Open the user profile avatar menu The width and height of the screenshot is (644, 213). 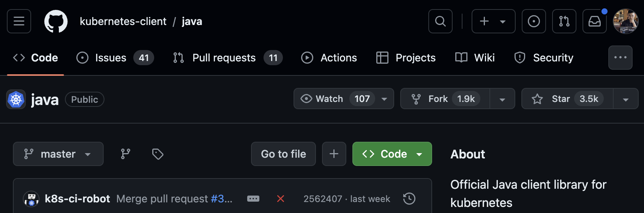coord(626,21)
